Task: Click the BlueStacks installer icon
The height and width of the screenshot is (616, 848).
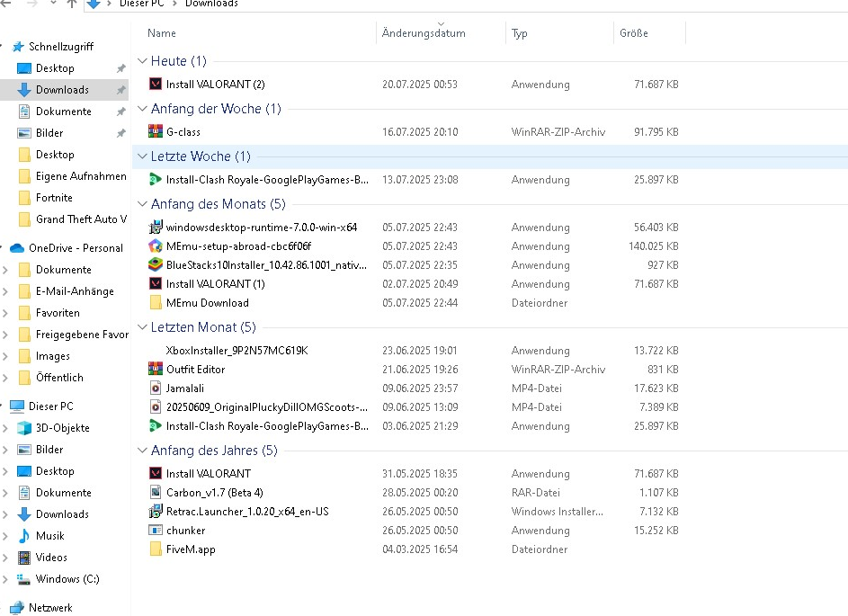Action: coord(156,264)
